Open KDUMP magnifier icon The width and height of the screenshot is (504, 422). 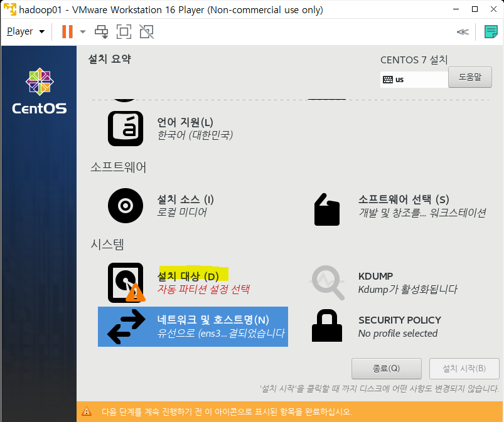[x=327, y=283]
